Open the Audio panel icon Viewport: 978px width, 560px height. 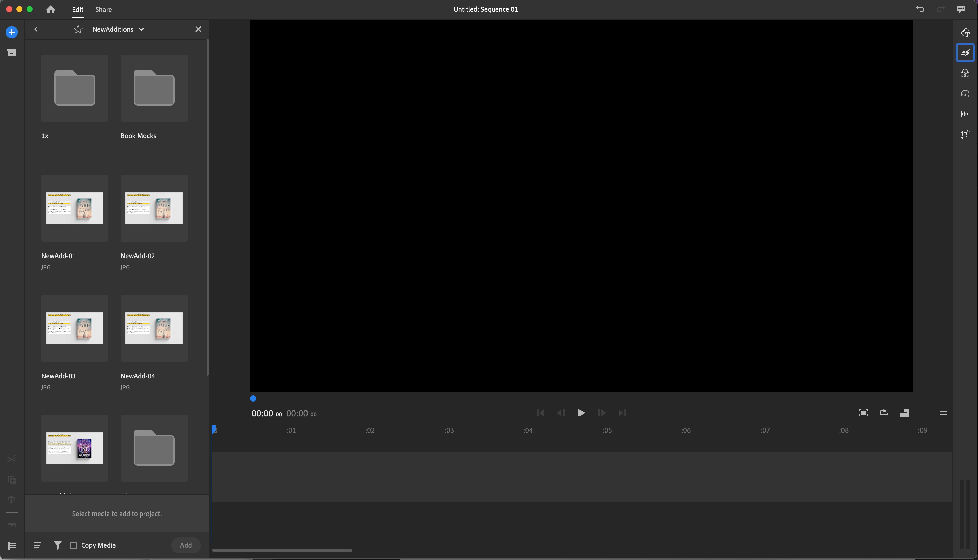tap(964, 114)
